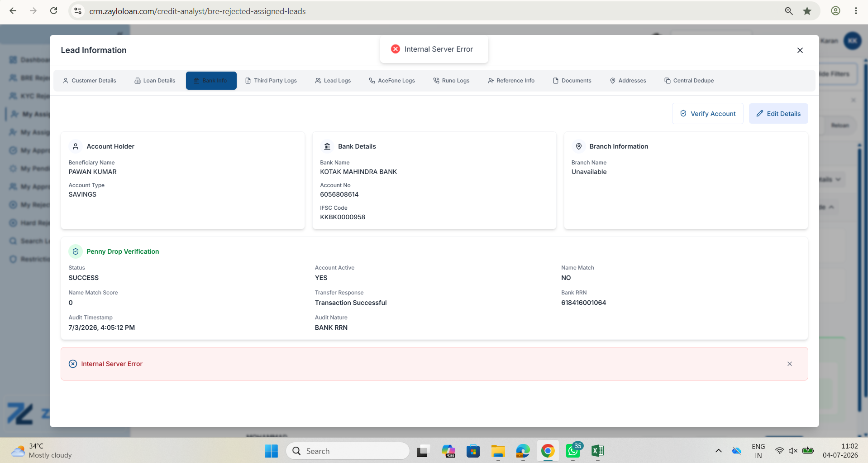Open Excel from the taskbar
The width and height of the screenshot is (868, 463).
pos(598,451)
